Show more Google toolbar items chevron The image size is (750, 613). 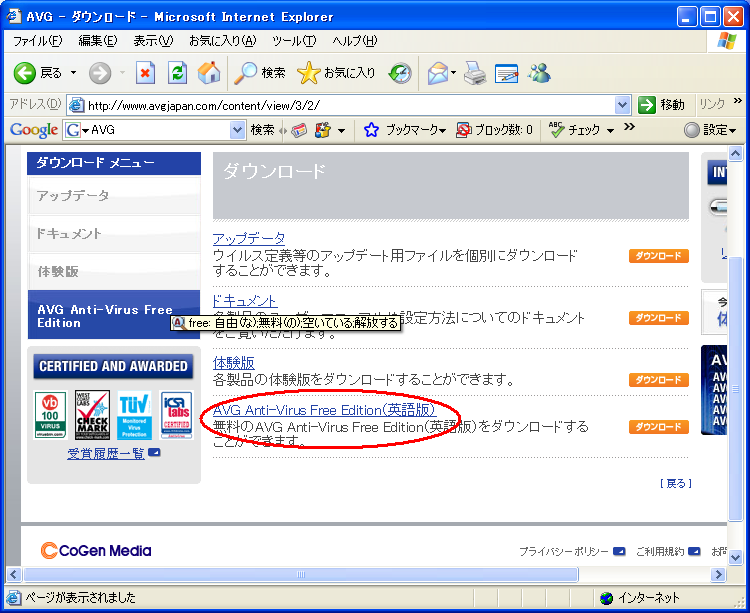tap(629, 127)
